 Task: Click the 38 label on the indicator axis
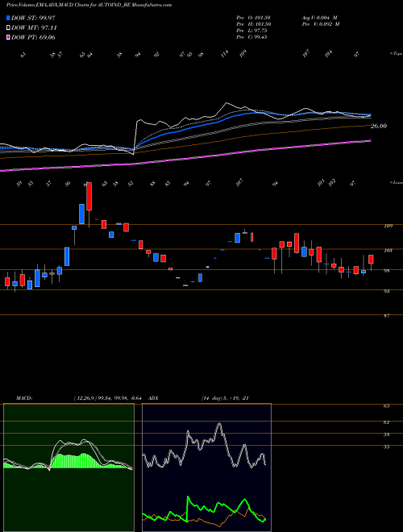386,434
